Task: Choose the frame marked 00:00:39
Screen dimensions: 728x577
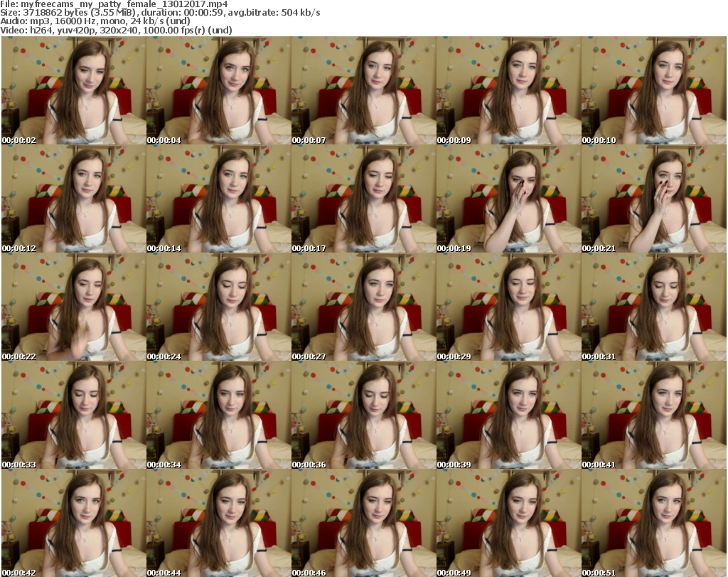Action: pos(508,415)
